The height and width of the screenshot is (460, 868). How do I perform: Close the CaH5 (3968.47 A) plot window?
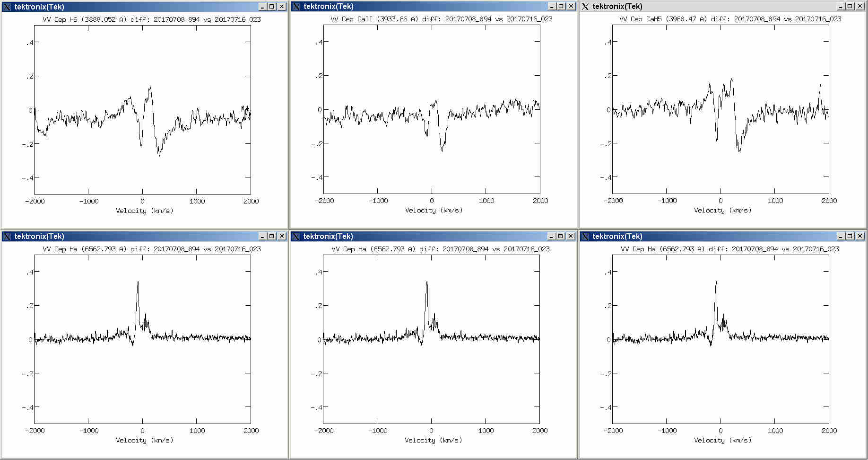(860, 6)
